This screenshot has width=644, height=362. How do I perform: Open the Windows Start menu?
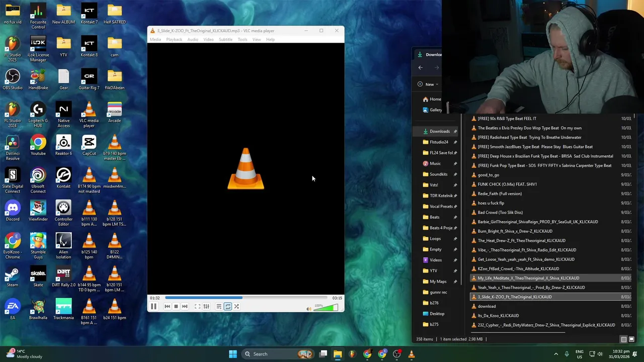232,354
